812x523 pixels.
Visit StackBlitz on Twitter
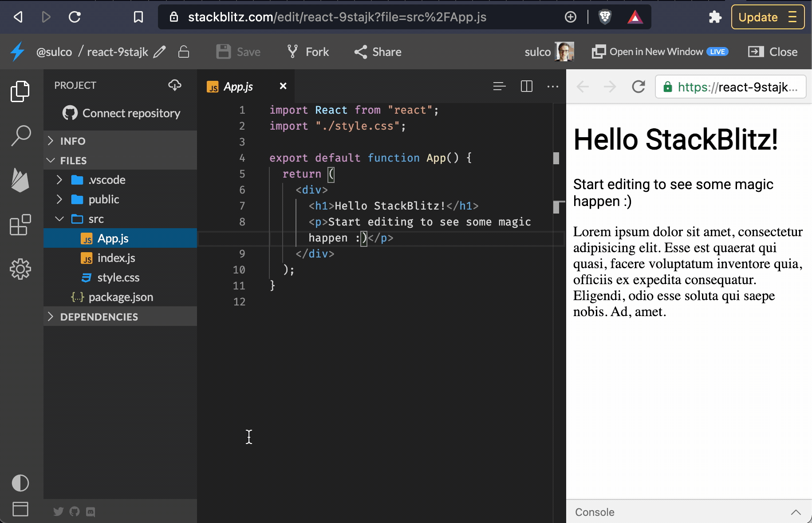(58, 511)
